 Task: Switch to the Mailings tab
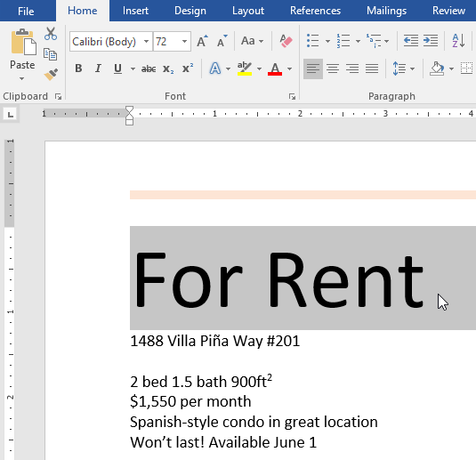pos(386,11)
